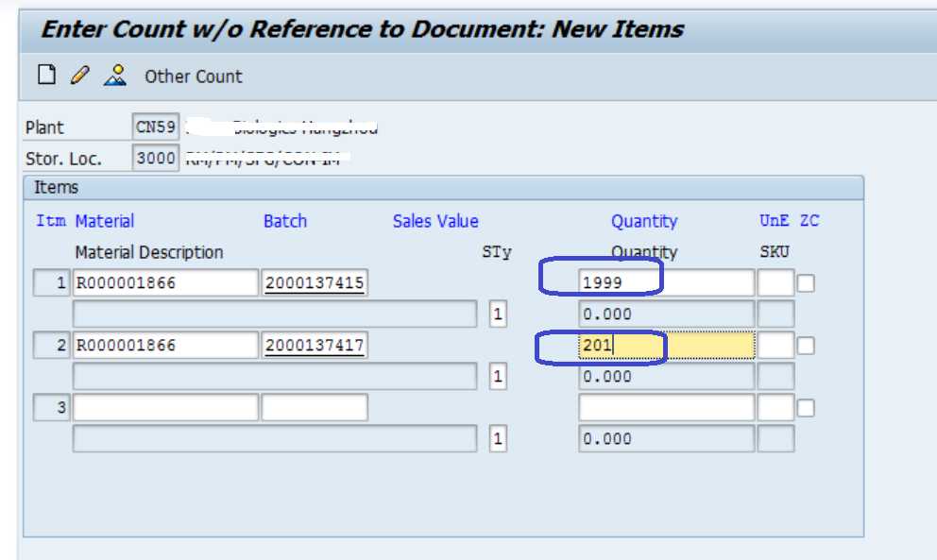
Task: Click the 0.000 quantity under item 3
Action: pyautogui.click(x=666, y=439)
